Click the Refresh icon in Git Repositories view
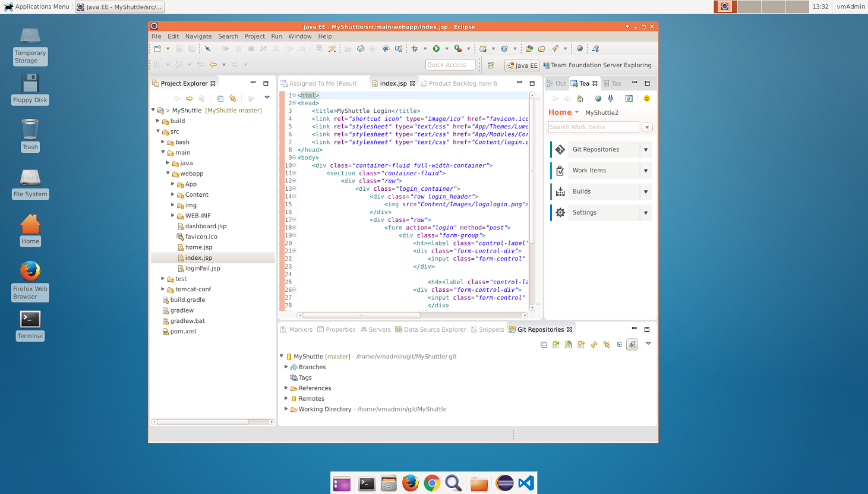Image resolution: width=868 pixels, height=494 pixels. [x=594, y=345]
